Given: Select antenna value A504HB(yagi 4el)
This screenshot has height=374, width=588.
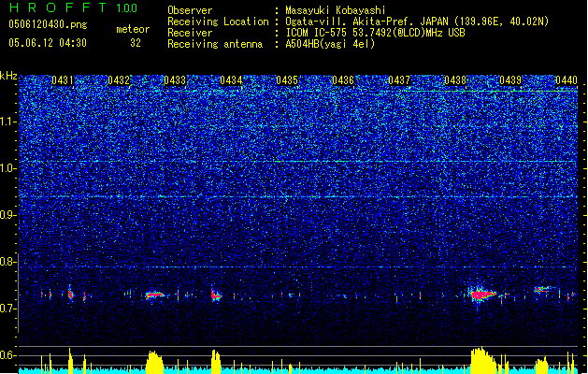Looking at the screenshot, I should pyautogui.click(x=330, y=44).
